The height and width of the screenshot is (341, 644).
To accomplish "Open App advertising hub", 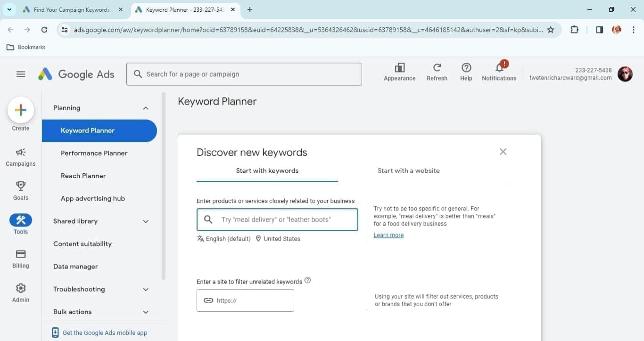I will click(93, 198).
